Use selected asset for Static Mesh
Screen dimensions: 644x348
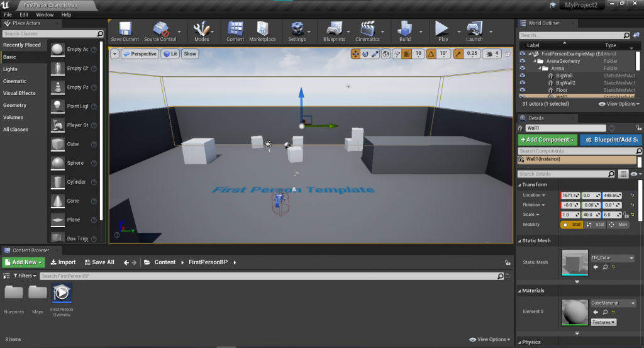point(596,267)
